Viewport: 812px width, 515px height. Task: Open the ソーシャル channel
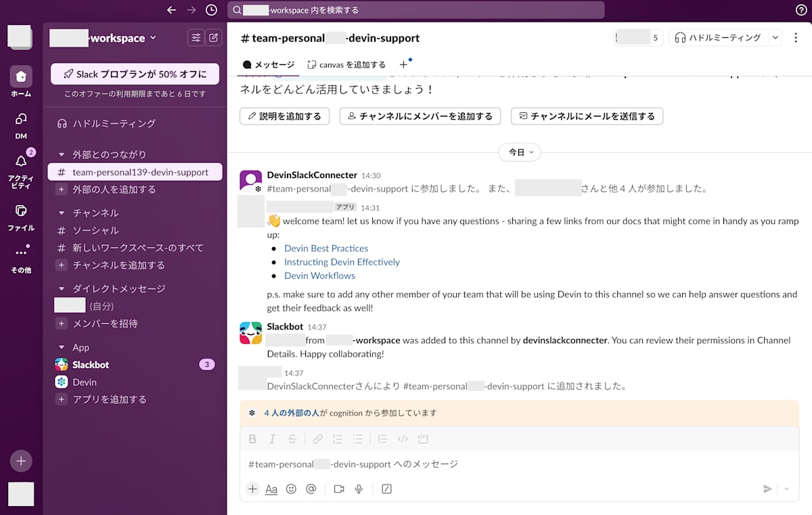pyautogui.click(x=135, y=230)
